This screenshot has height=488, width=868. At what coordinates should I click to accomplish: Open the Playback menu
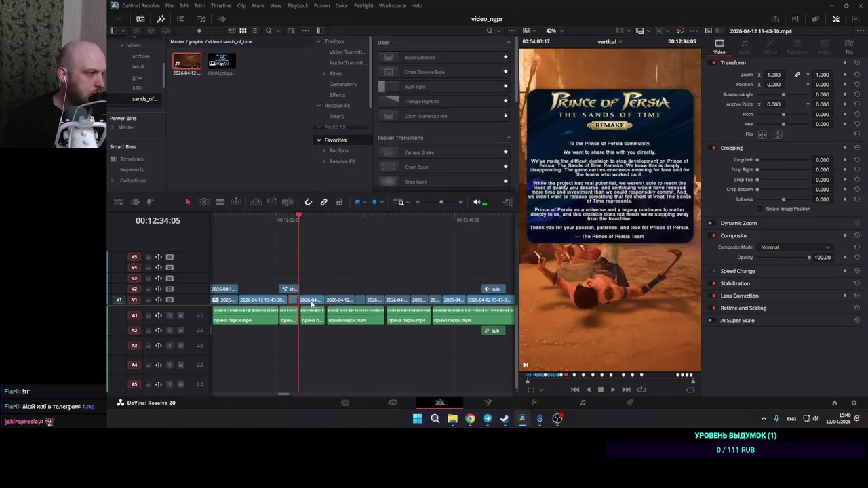[298, 5]
